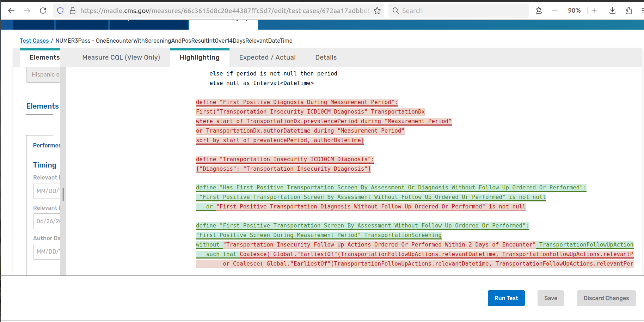Zoom in with the plus icon
Image resolution: width=644 pixels, height=322 pixels.
(x=594, y=11)
